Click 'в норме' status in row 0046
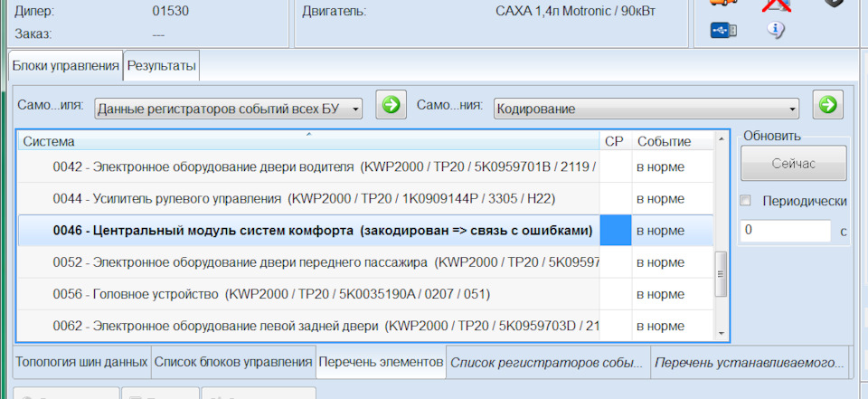868x399 pixels. pyautogui.click(x=660, y=230)
